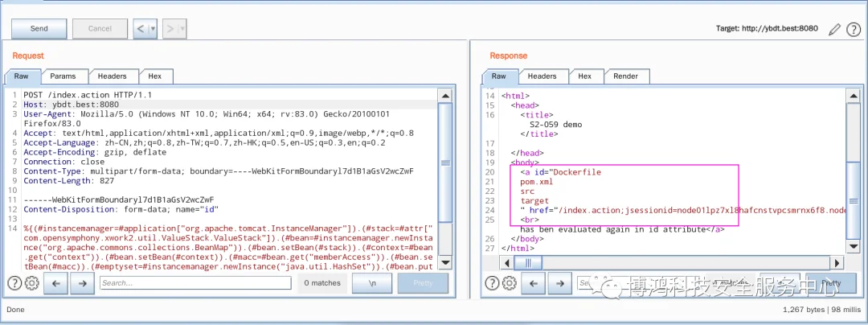Screen dimensions: 868x325
Task: Click the Cancel button
Action: tap(100, 29)
